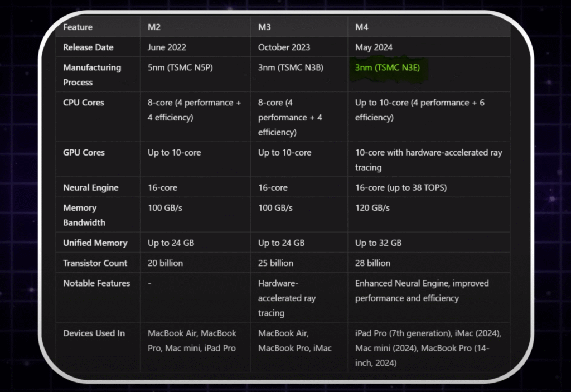Viewport: 571px width, 392px height.
Task: Select the Unified Memory row label
Action: (95, 243)
